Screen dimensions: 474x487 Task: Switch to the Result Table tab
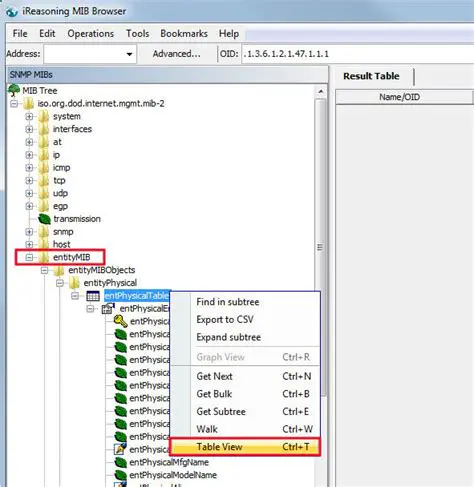click(371, 76)
